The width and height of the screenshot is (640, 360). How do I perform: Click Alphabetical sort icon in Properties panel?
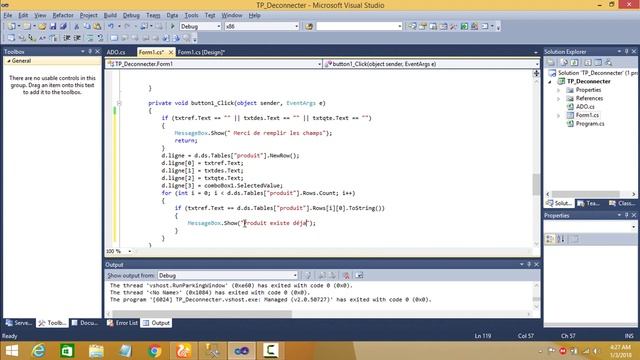[561, 239]
